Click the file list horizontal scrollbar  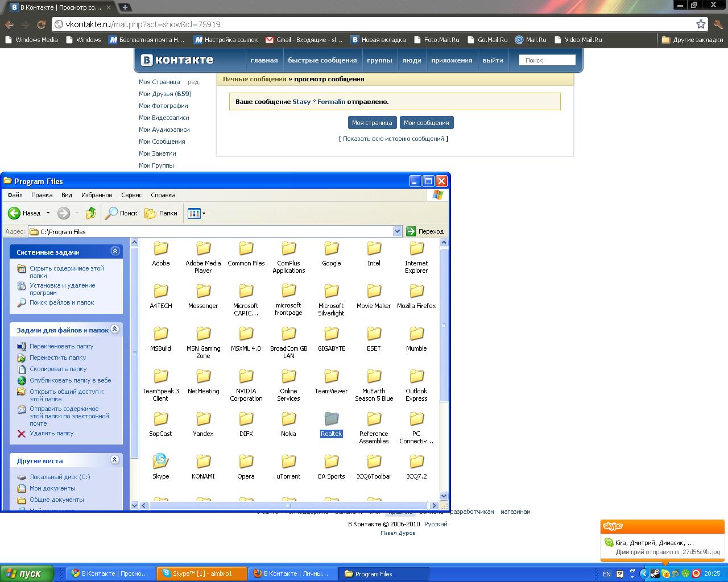point(288,505)
